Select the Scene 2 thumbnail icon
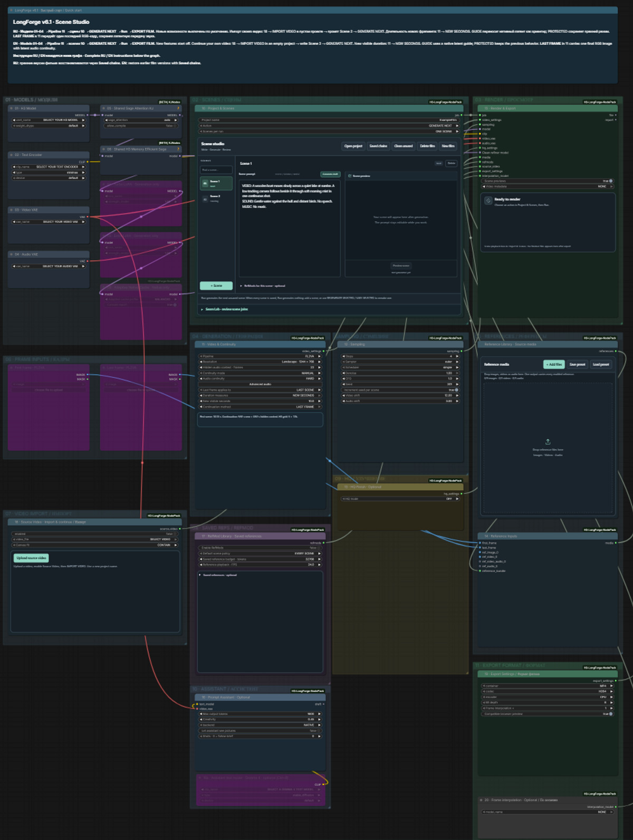Image resolution: width=633 pixels, height=840 pixels. tap(205, 199)
